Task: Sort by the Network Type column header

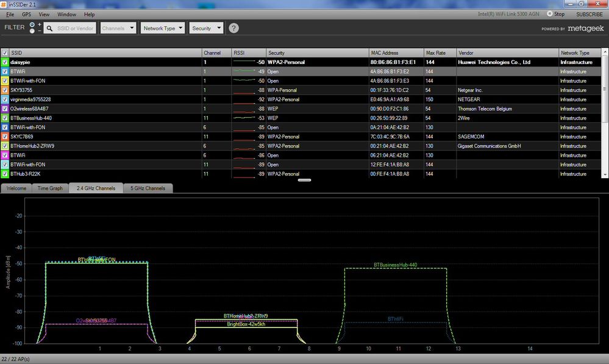Action: click(x=580, y=53)
